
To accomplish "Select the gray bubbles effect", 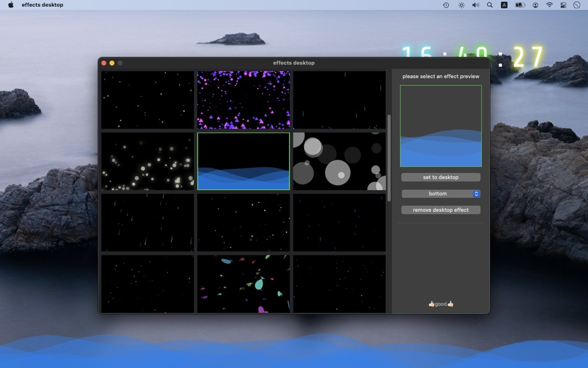I will 339,160.
